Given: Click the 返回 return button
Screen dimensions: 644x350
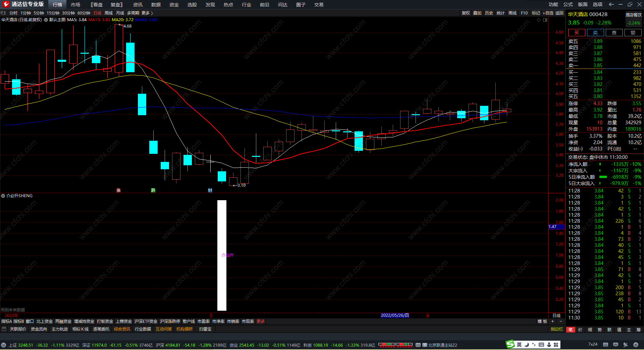Looking at the screenshot, I should click(559, 13).
